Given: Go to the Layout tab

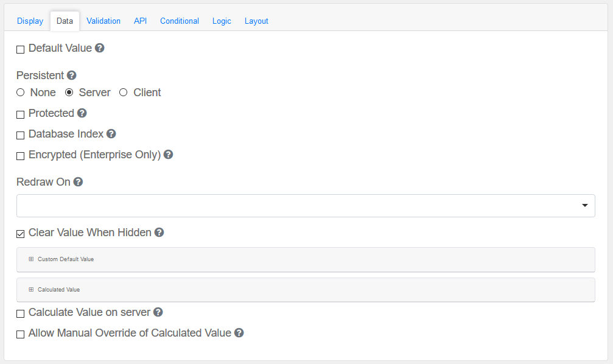Looking at the screenshot, I should [256, 21].
